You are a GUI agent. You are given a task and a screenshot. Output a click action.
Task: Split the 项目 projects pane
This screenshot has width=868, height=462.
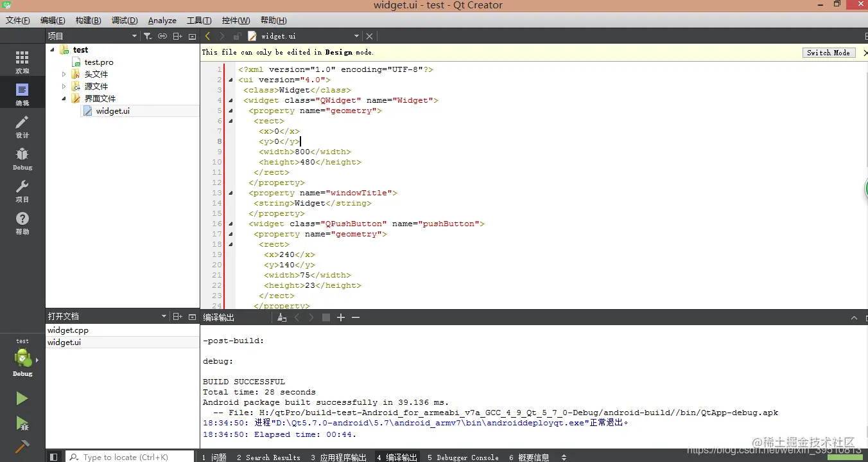[178, 36]
